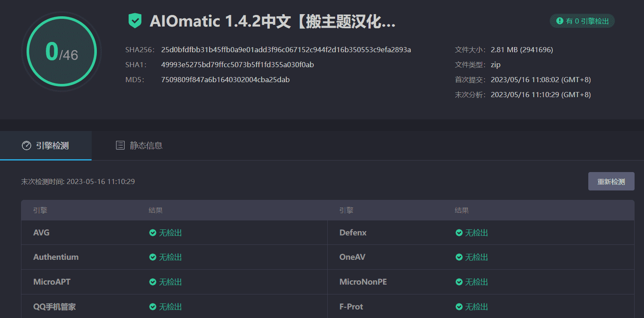Click the check icon in F-Prot row
This screenshot has width=644, height=318.
pyautogui.click(x=459, y=307)
